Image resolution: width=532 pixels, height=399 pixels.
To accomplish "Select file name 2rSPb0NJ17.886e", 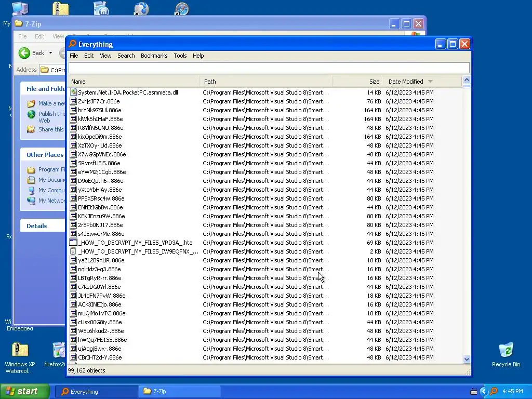I will pos(100,225).
